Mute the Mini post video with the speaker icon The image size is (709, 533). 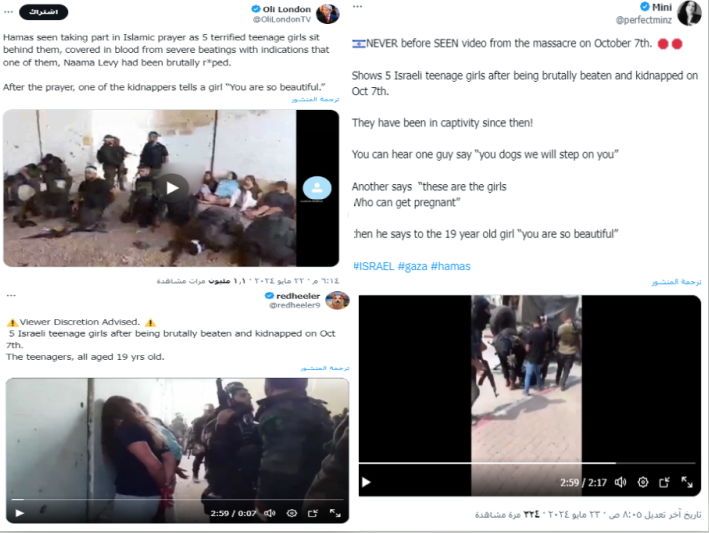click(620, 482)
